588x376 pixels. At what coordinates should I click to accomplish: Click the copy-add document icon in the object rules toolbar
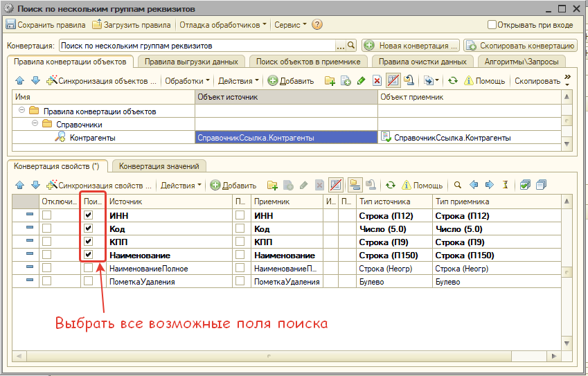point(346,80)
